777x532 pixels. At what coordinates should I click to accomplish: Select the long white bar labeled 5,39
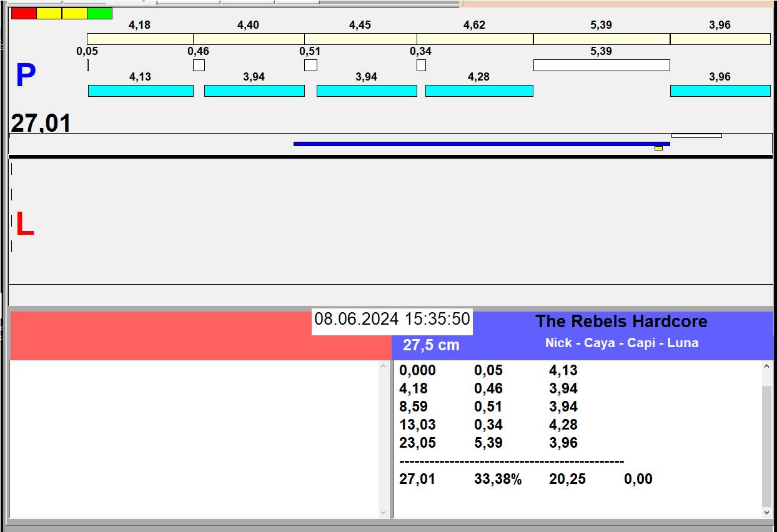pos(601,65)
